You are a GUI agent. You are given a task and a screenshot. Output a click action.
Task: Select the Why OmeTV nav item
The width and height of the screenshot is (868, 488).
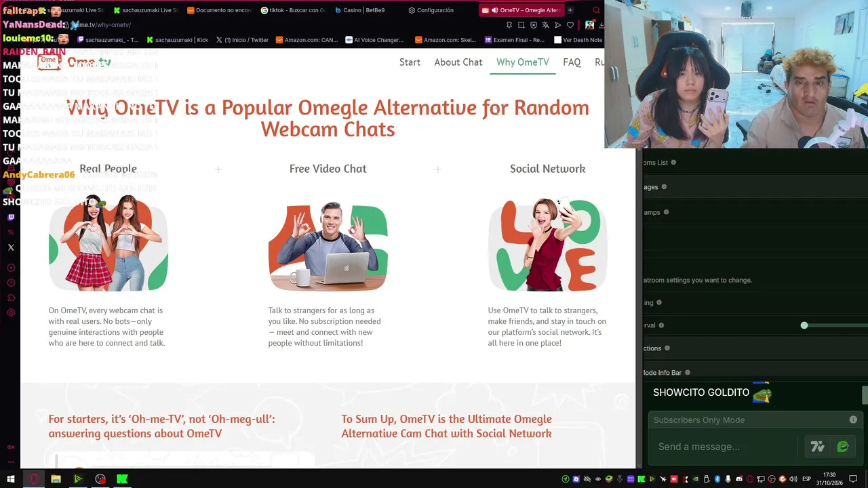point(522,62)
